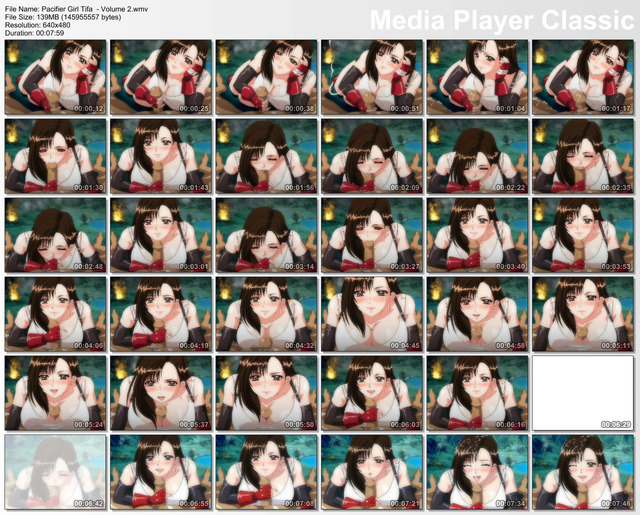Click the 'Resolution: 640x480' text
The height and width of the screenshot is (515, 640).
tap(37, 25)
